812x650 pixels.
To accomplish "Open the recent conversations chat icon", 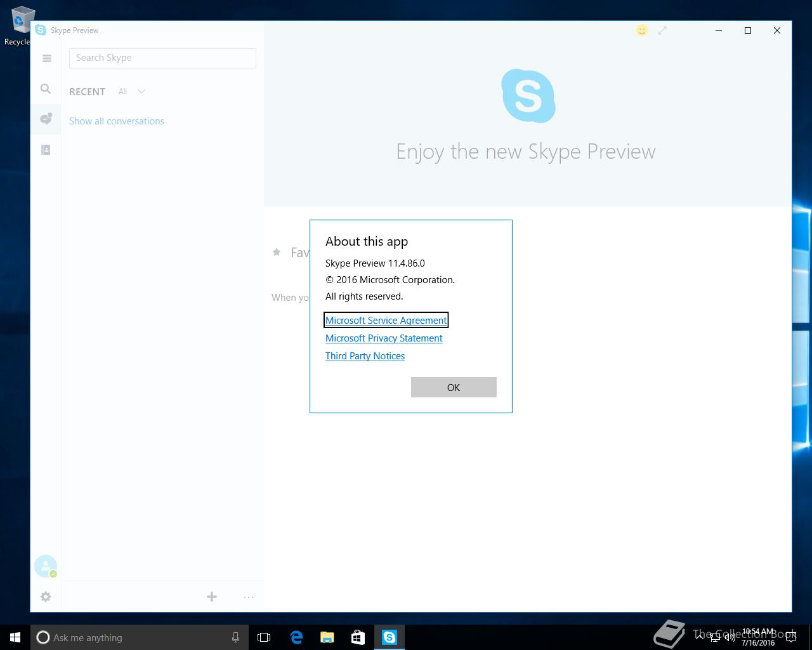I will (x=46, y=119).
